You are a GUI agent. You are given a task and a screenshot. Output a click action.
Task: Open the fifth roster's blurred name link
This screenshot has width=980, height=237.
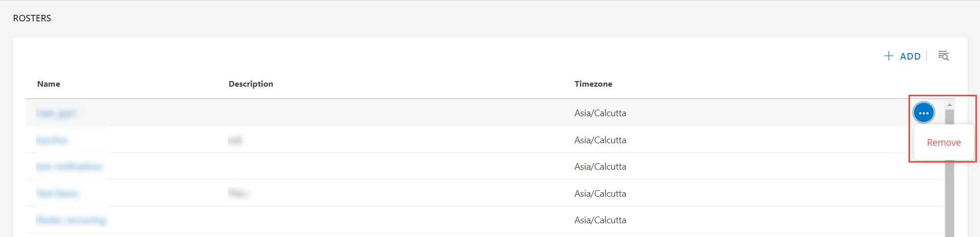point(71,220)
